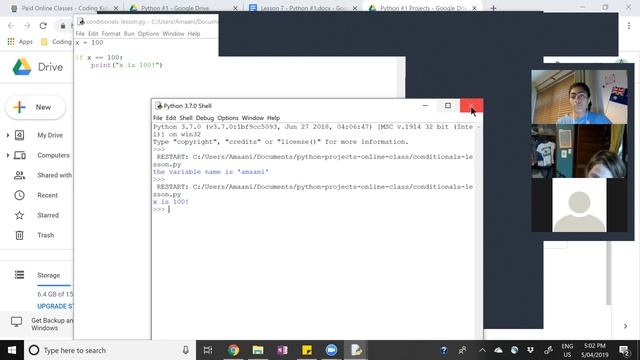Go back in Chrome
Image resolution: width=640 pixels, height=360 pixels.
pos(11,26)
